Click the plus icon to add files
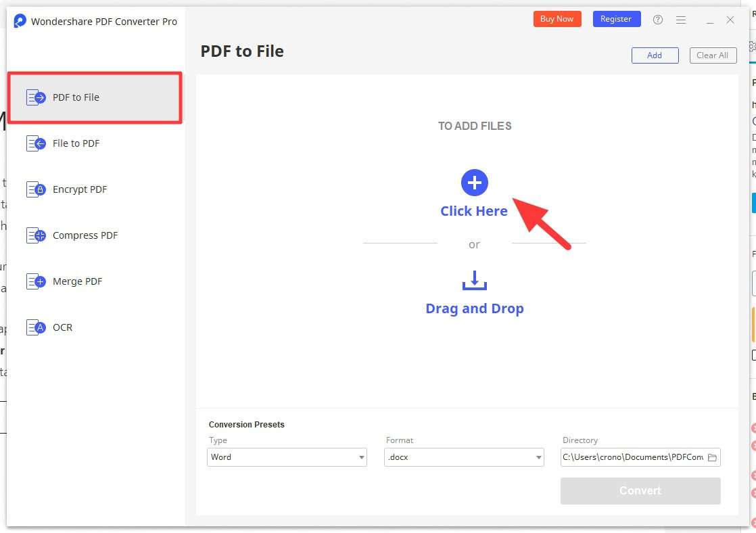 (x=474, y=182)
